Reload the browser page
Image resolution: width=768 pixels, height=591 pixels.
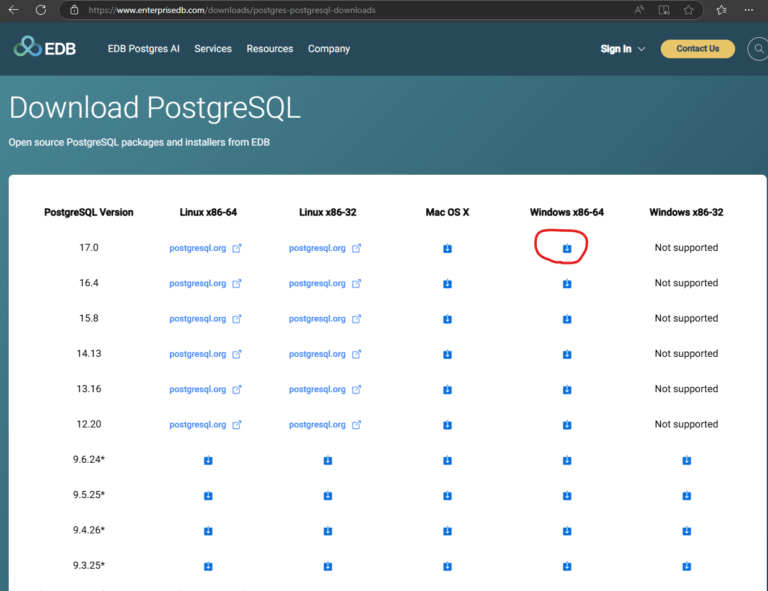(x=41, y=10)
